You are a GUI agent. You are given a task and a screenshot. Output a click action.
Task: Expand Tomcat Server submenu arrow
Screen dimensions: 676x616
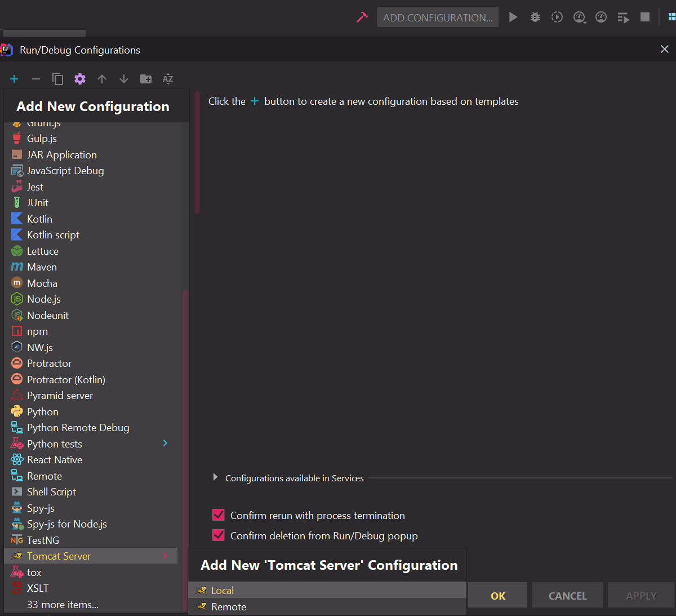165,556
